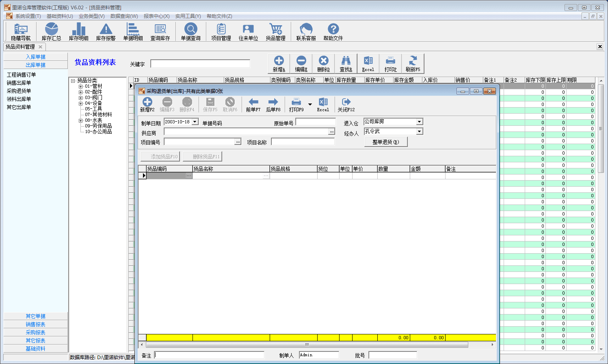The width and height of the screenshot is (608, 364).
Task: Click the 整单退货 button
Action: point(386,142)
